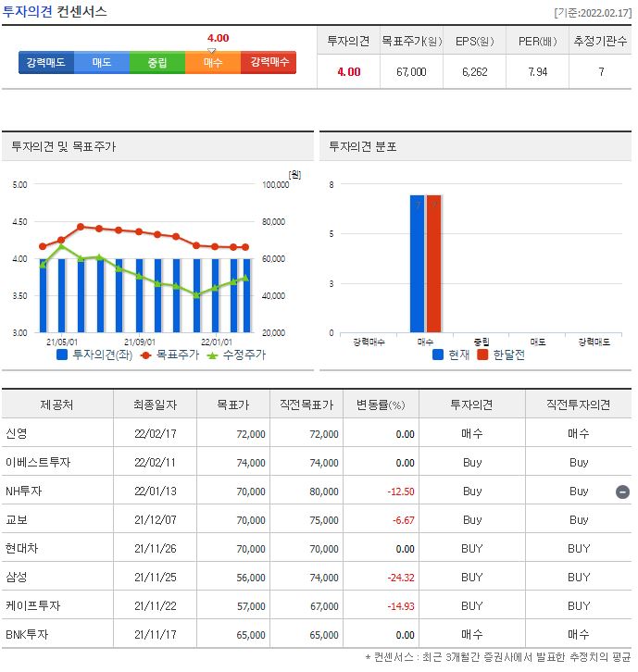Image resolution: width=638 pixels, height=672 pixels.
Task: Click the 57,000 target price for 케이프투자
Action: coord(251,606)
